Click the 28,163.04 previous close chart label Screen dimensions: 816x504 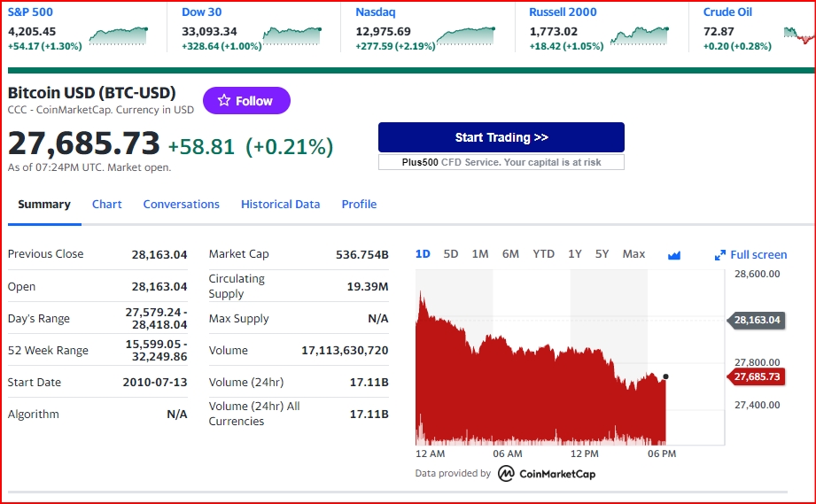[756, 320]
